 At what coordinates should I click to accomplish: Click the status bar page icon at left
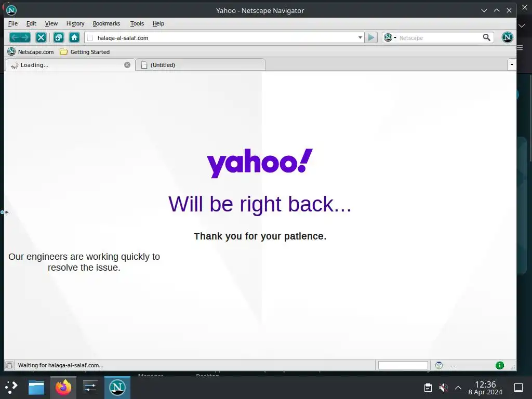pyautogui.click(x=9, y=365)
